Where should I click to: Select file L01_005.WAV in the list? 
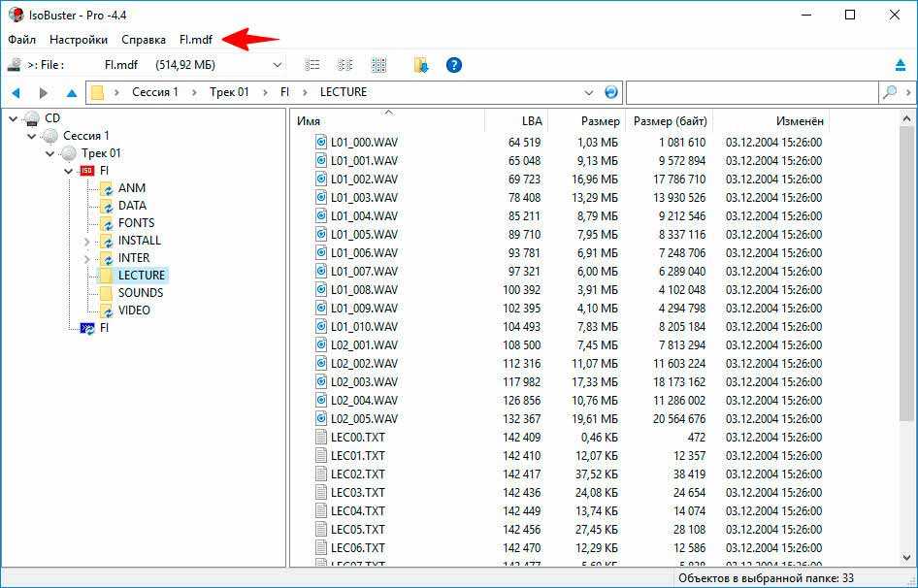pos(364,235)
